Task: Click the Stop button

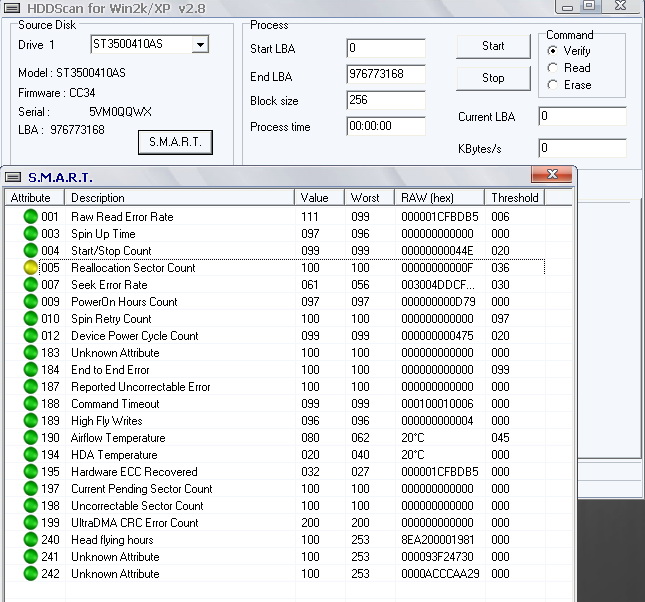Action: 493,78
